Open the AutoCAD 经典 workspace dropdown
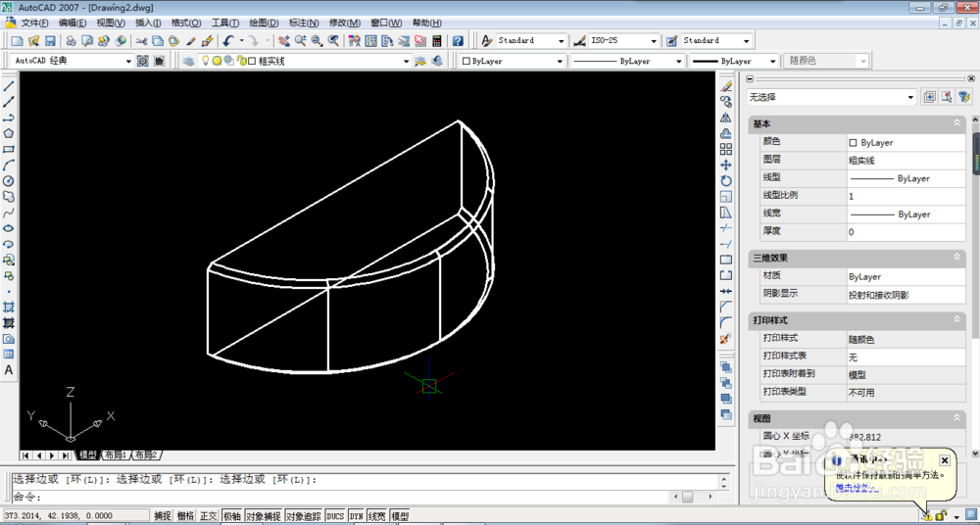 click(x=128, y=62)
